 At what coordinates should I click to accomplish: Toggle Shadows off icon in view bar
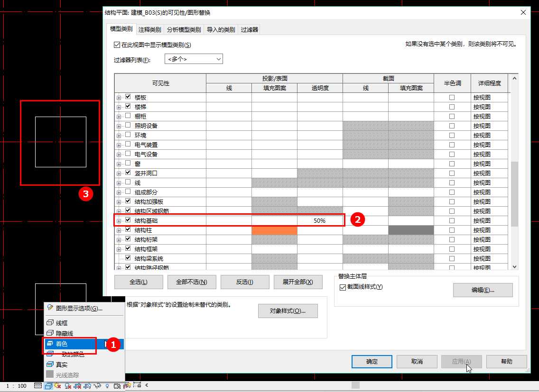[x=68, y=386]
